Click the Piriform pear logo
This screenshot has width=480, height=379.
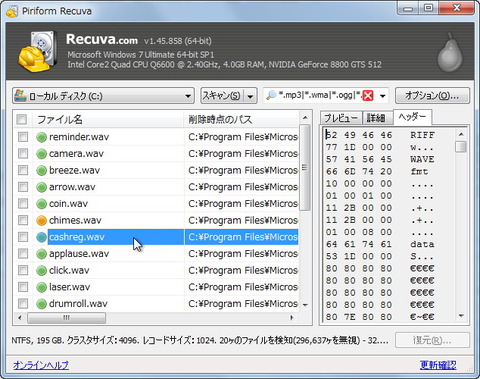pos(450,53)
